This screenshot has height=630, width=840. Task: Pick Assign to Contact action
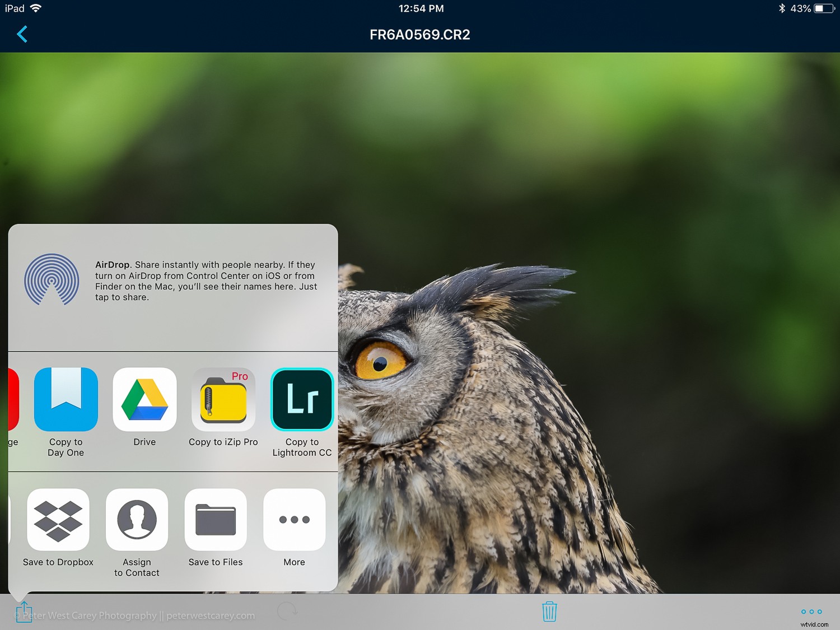[137, 520]
